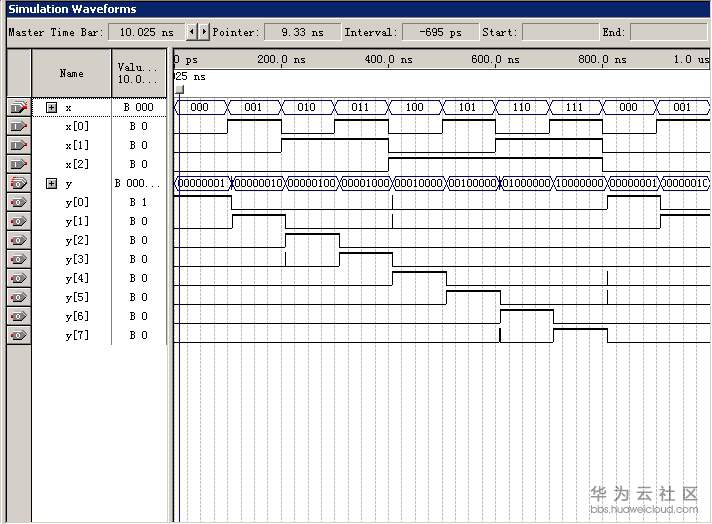Select the time bar handle marker

pos(180,89)
